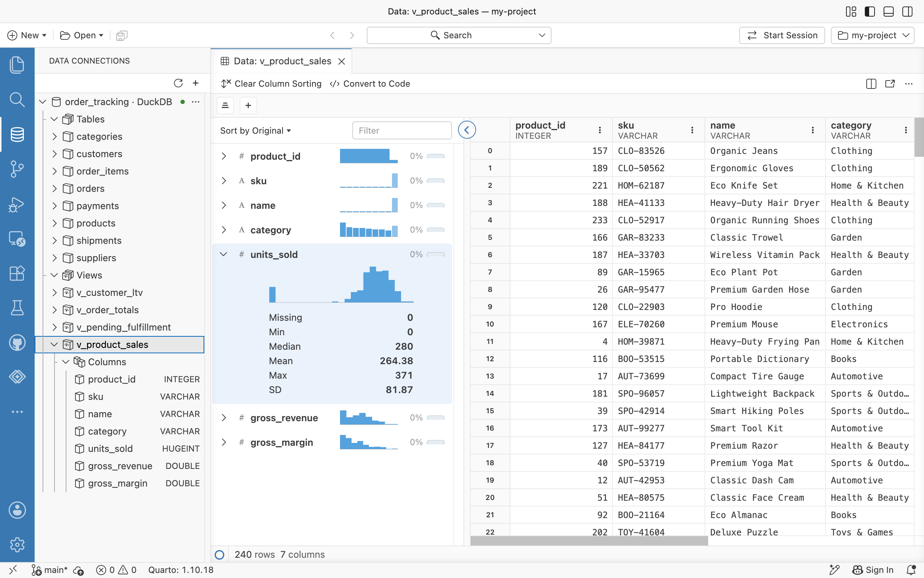Toggle the primary side bar layout button
Image resolution: width=924 pixels, height=578 pixels.
click(870, 12)
